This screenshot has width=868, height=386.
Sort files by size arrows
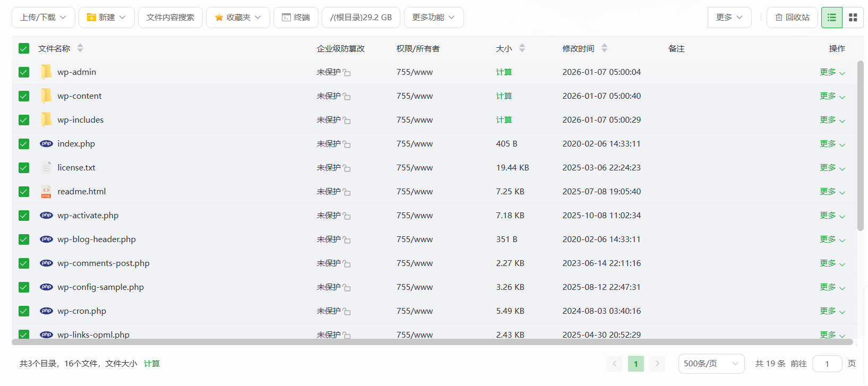click(x=522, y=48)
